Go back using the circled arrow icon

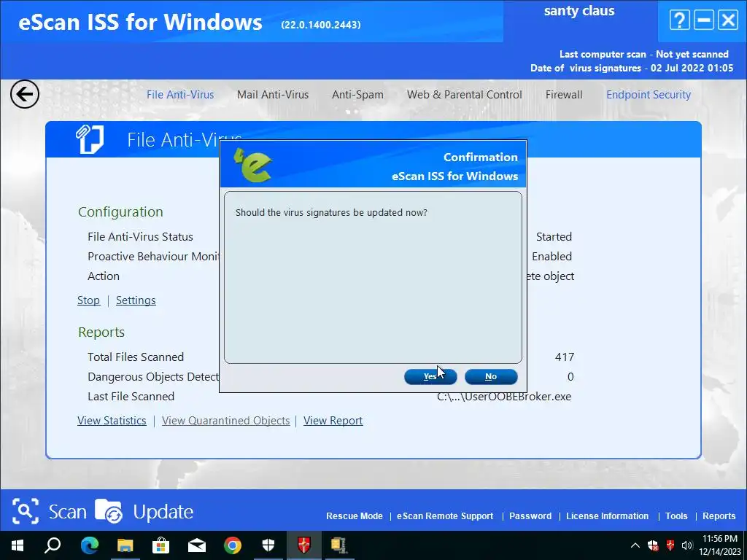[x=25, y=94]
